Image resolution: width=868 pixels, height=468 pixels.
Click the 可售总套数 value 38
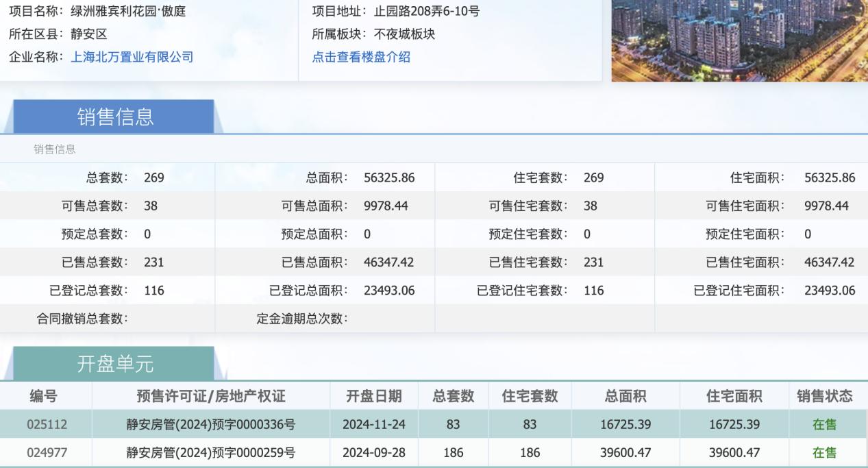pos(151,206)
